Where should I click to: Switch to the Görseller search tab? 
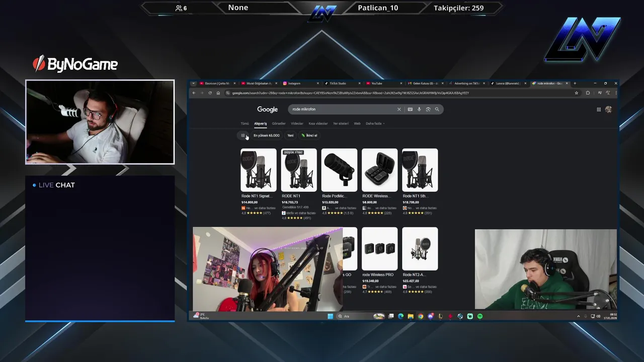pos(279,123)
